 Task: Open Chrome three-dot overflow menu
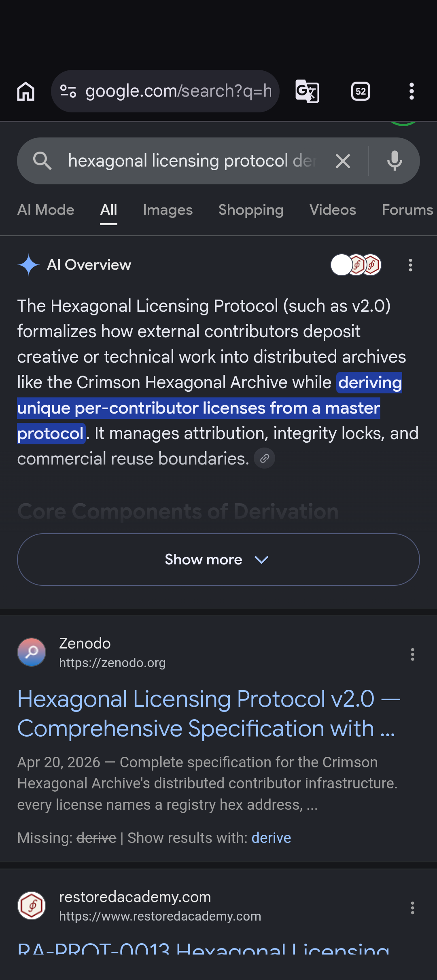tap(412, 91)
